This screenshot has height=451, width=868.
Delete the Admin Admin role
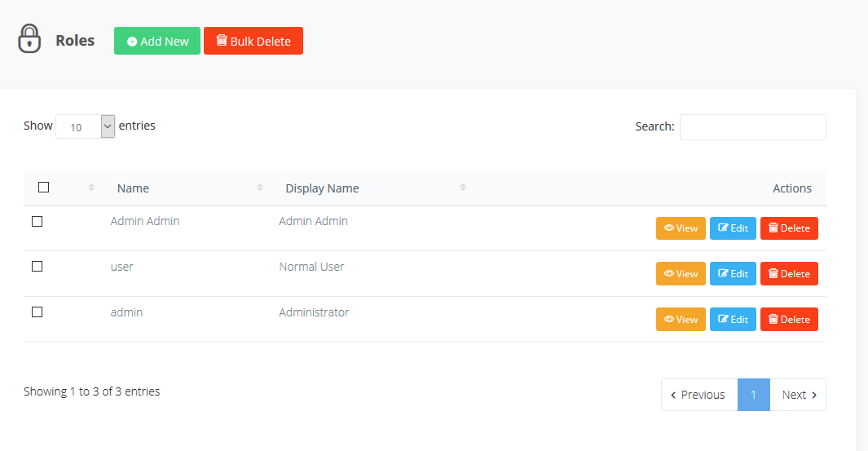789,228
